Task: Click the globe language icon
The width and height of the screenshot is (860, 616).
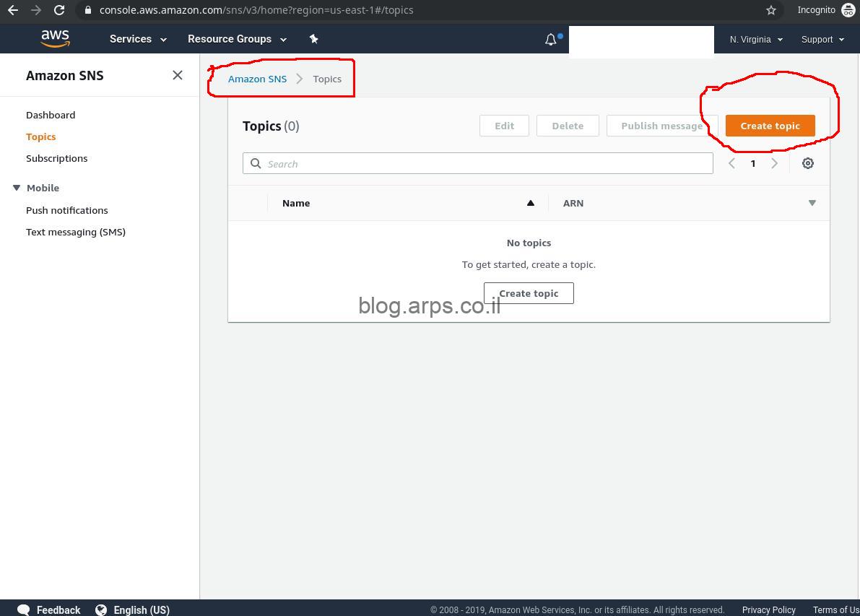Action: 101,610
